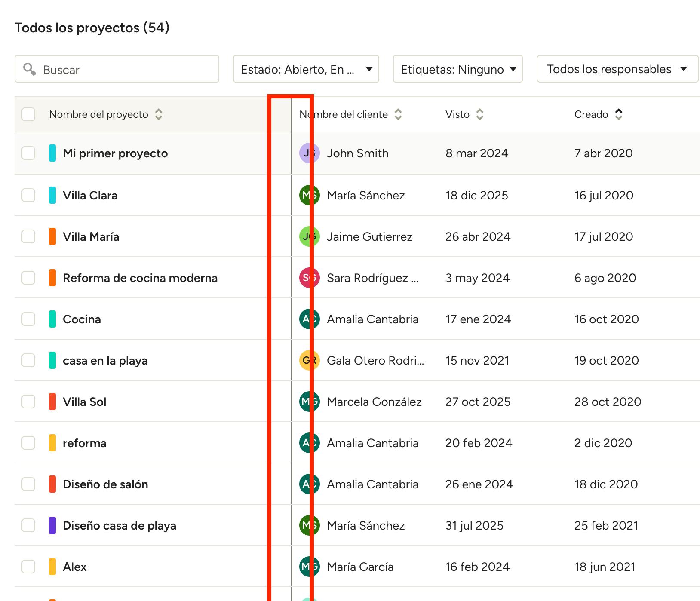This screenshot has width=700, height=601.
Task: Click the search magnifier icon
Action: coord(29,69)
